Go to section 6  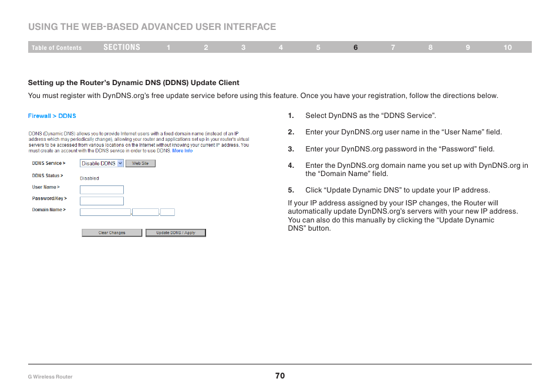click(x=356, y=48)
